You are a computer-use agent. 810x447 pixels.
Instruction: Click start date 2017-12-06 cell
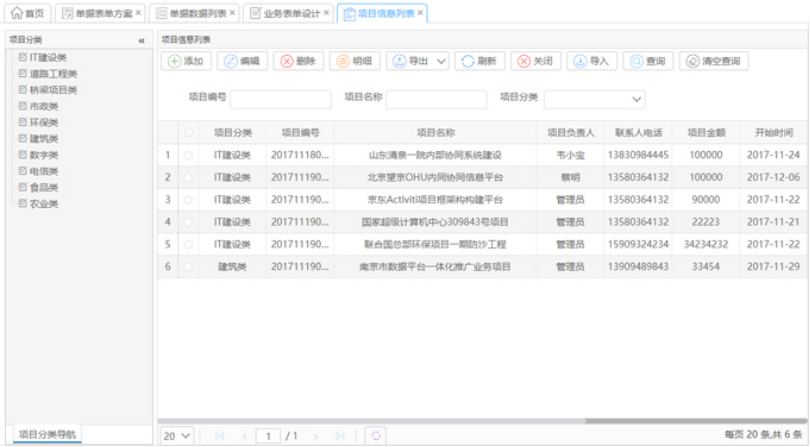pos(773,177)
